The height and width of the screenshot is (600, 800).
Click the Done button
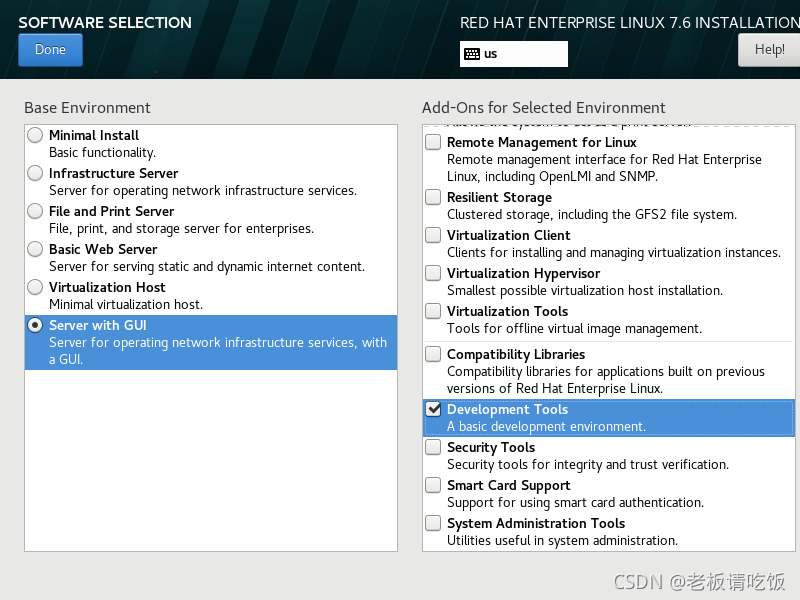click(50, 49)
